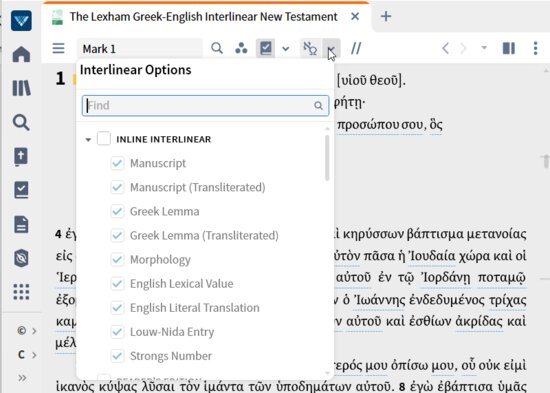Click the Greek word κηρύσσων
Screen dimensions: 550x393
(373, 234)
